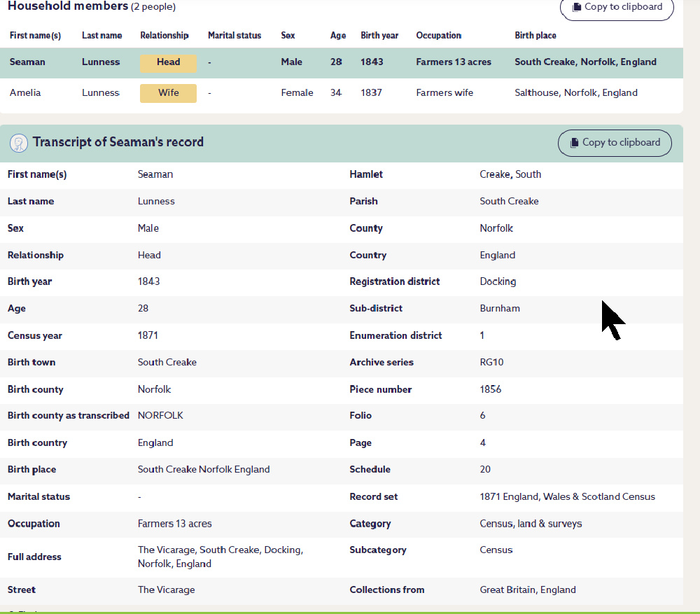This screenshot has width=700, height=614.
Task: Click the Record set value 1871 England census
Action: (x=567, y=497)
